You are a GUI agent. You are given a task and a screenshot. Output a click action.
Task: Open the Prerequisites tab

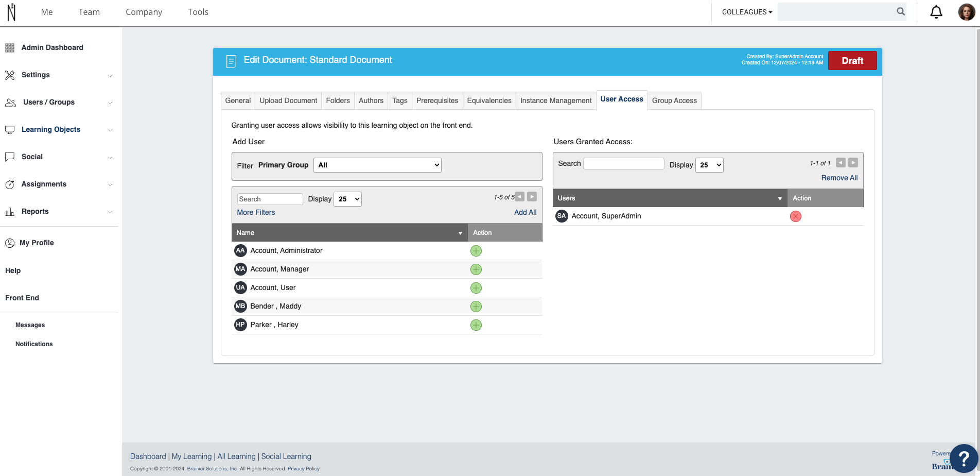pyautogui.click(x=437, y=100)
